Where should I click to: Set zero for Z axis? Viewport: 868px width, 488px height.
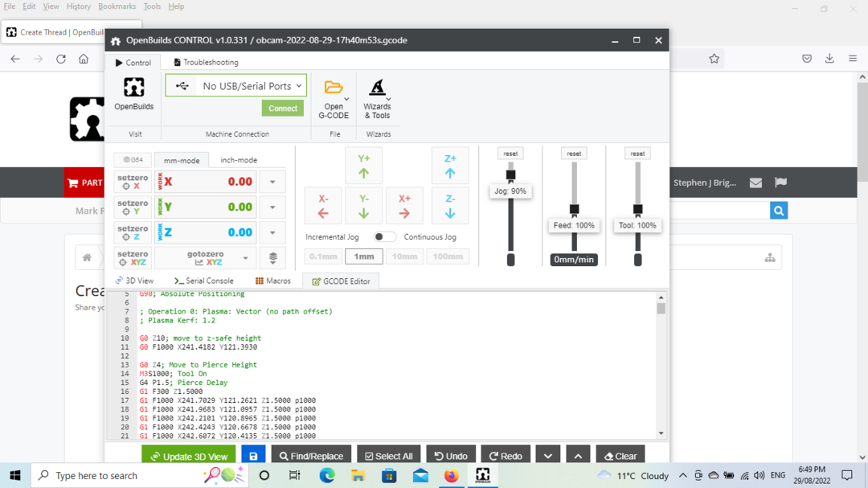pos(133,232)
